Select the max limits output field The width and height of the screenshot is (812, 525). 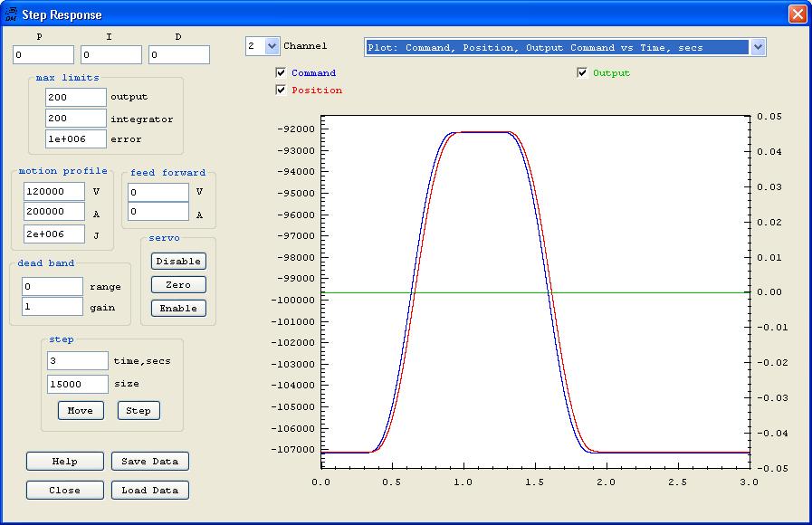click(x=76, y=97)
